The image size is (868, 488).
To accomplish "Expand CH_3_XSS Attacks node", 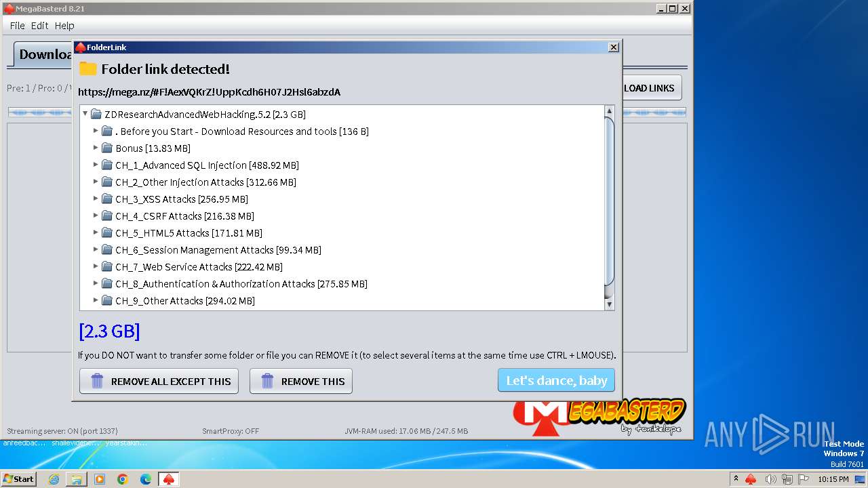I will click(x=96, y=199).
